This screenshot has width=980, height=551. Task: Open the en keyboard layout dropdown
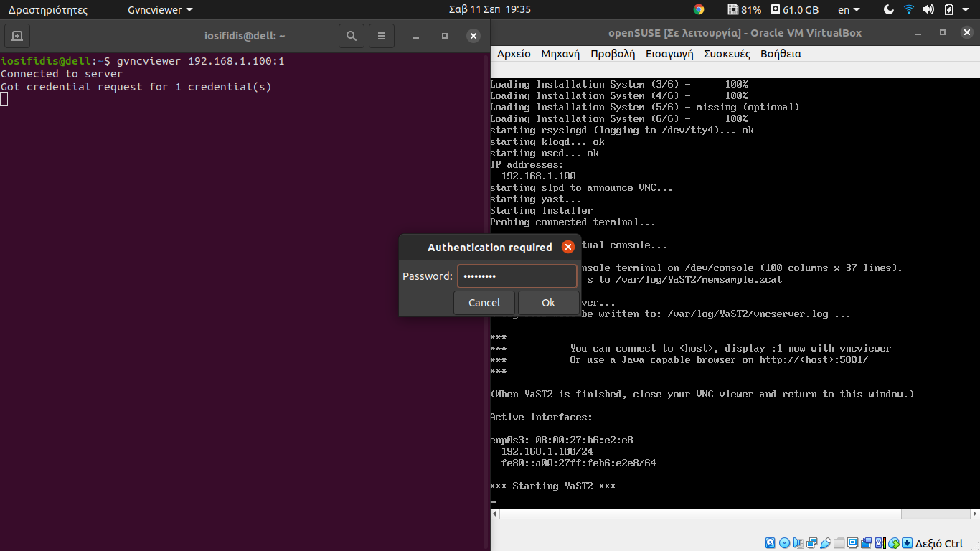click(x=849, y=10)
